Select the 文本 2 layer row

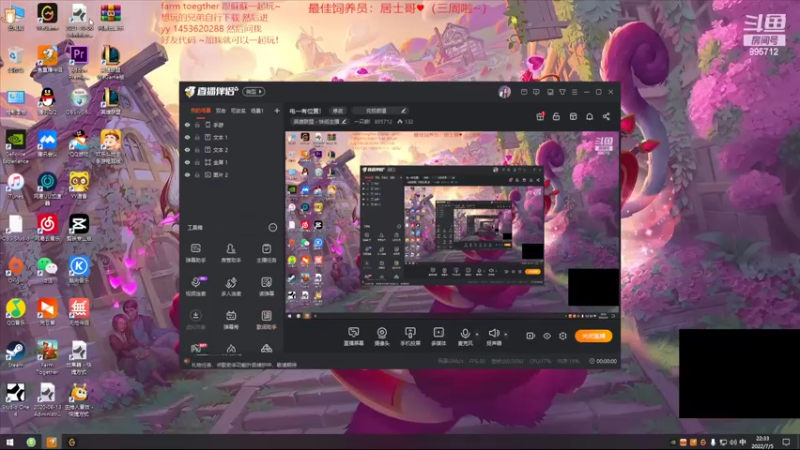click(232, 150)
